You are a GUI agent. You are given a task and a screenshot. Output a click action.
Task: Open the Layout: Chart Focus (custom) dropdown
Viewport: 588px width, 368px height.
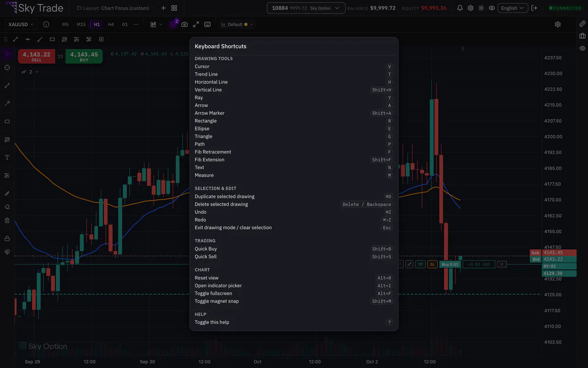point(115,8)
